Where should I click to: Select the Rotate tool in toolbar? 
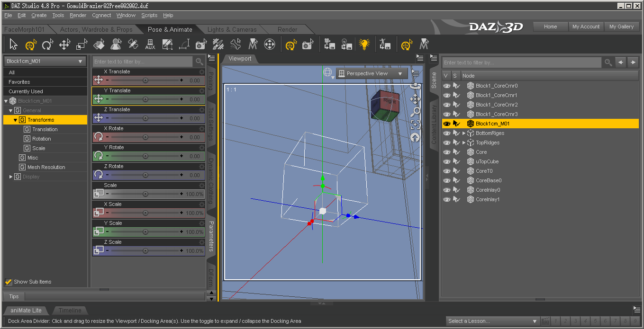pyautogui.click(x=47, y=45)
